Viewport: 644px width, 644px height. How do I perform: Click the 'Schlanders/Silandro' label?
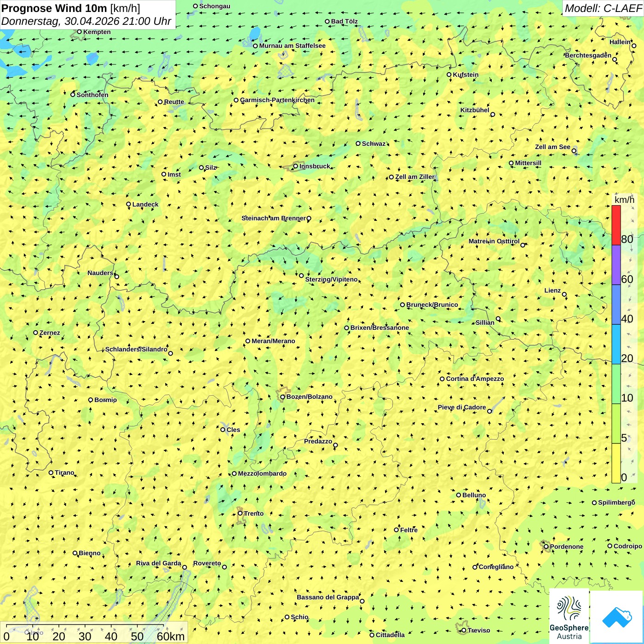pyautogui.click(x=136, y=349)
